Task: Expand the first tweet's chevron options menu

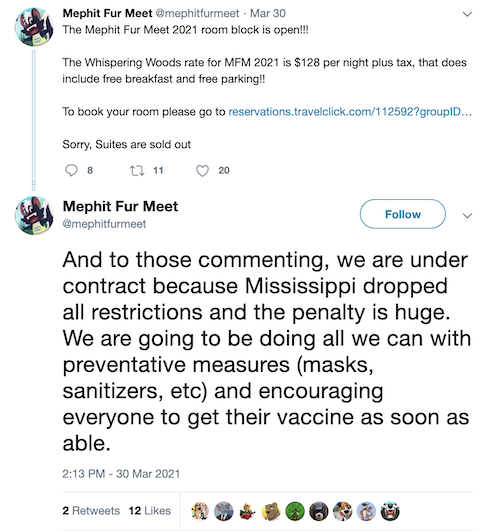Action: point(467,14)
